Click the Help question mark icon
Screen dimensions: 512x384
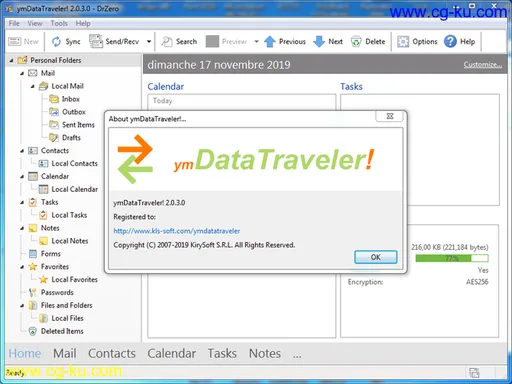point(450,42)
